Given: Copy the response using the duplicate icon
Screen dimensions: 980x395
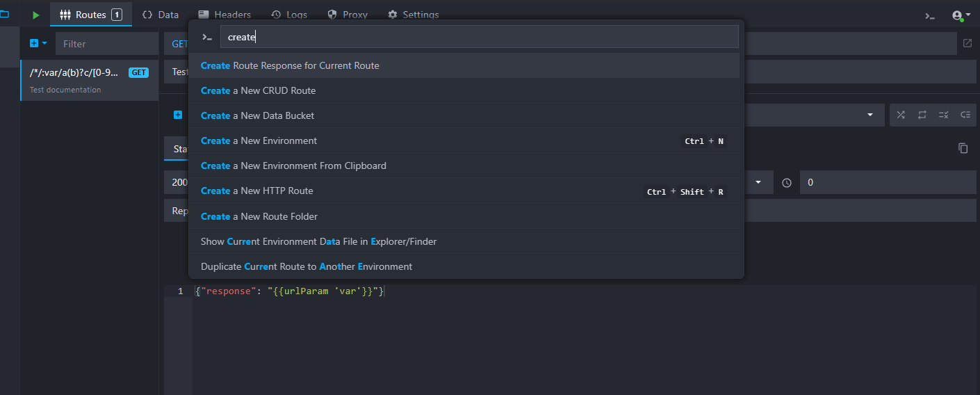Looking at the screenshot, I should (x=963, y=148).
